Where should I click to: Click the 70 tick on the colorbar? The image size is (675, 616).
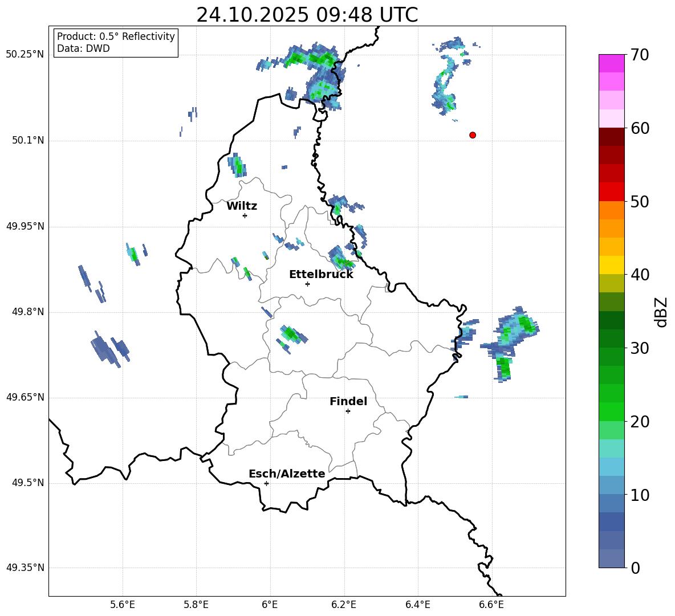(x=639, y=55)
